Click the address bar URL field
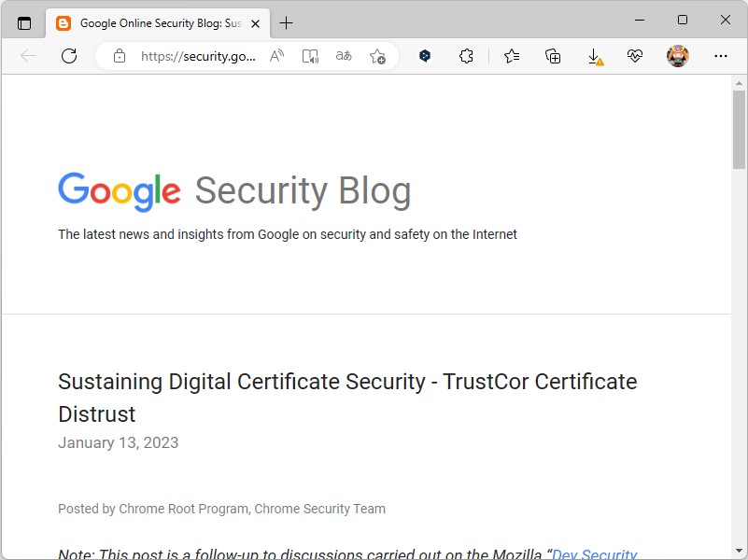Image resolution: width=748 pixels, height=560 pixels. click(196, 56)
